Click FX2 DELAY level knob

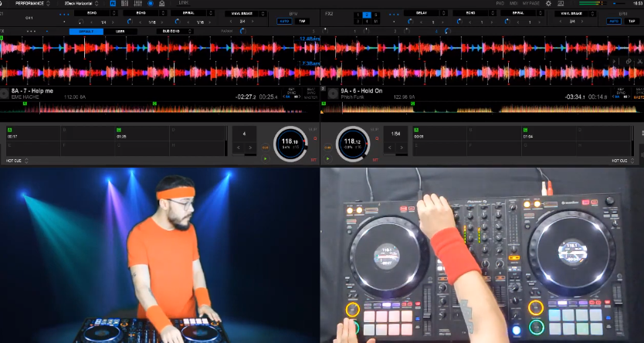click(x=410, y=22)
